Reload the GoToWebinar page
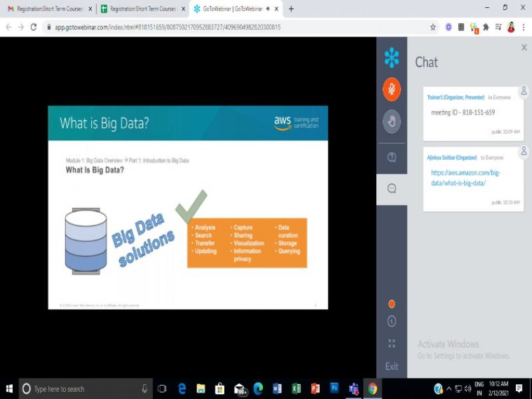This screenshot has height=399, width=532. click(x=33, y=27)
